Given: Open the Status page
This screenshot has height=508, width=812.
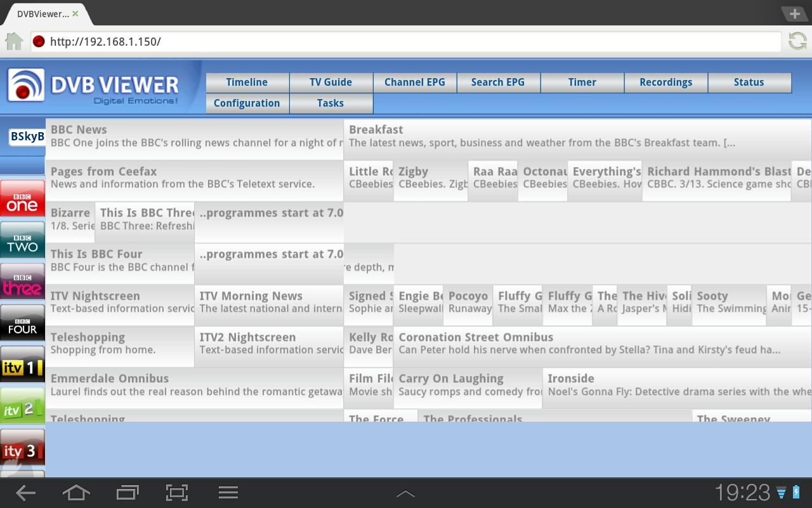Looking at the screenshot, I should (x=749, y=83).
